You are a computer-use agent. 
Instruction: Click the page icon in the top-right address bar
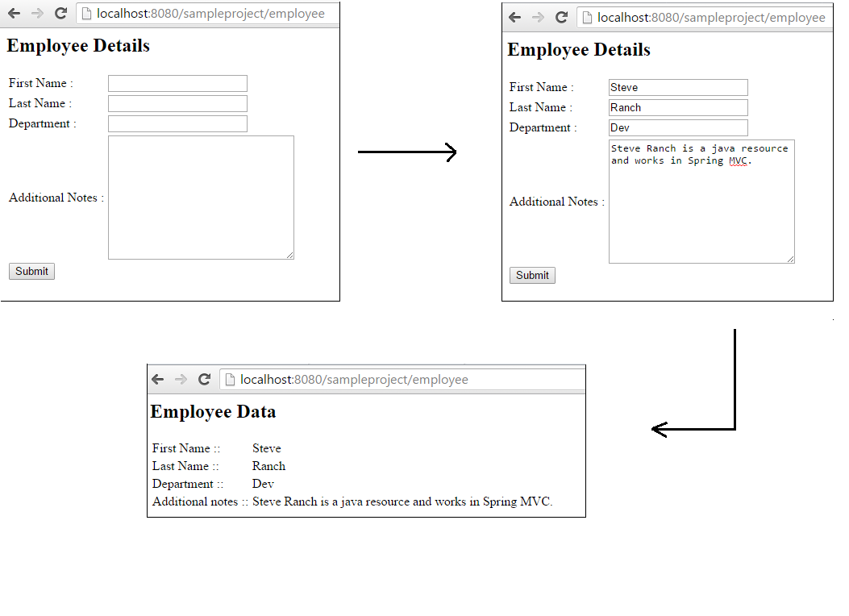coord(586,17)
